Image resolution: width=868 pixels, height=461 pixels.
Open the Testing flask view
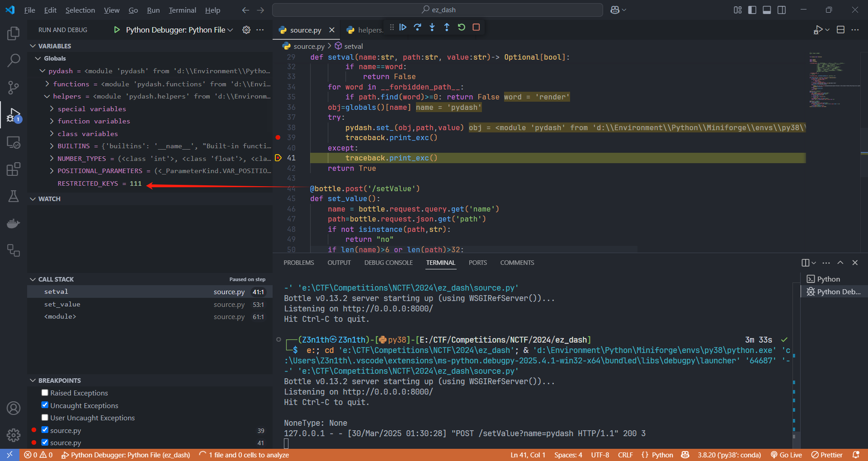pyautogui.click(x=14, y=196)
